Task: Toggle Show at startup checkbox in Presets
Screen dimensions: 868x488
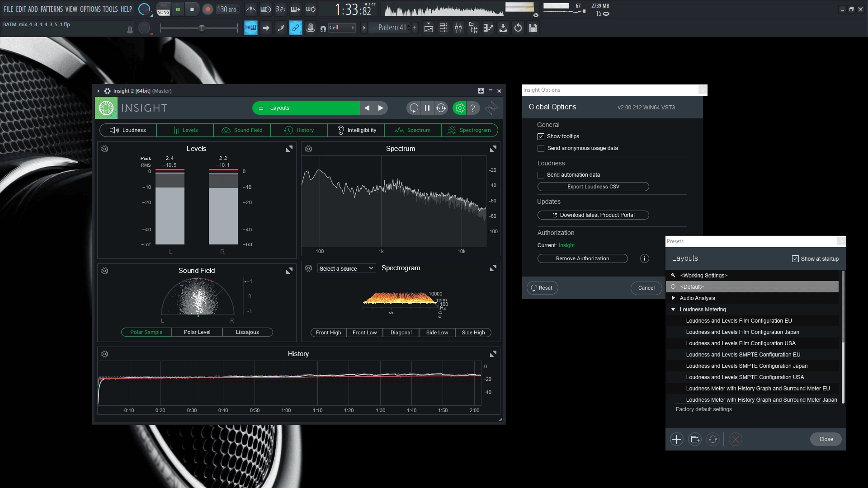Action: click(795, 259)
